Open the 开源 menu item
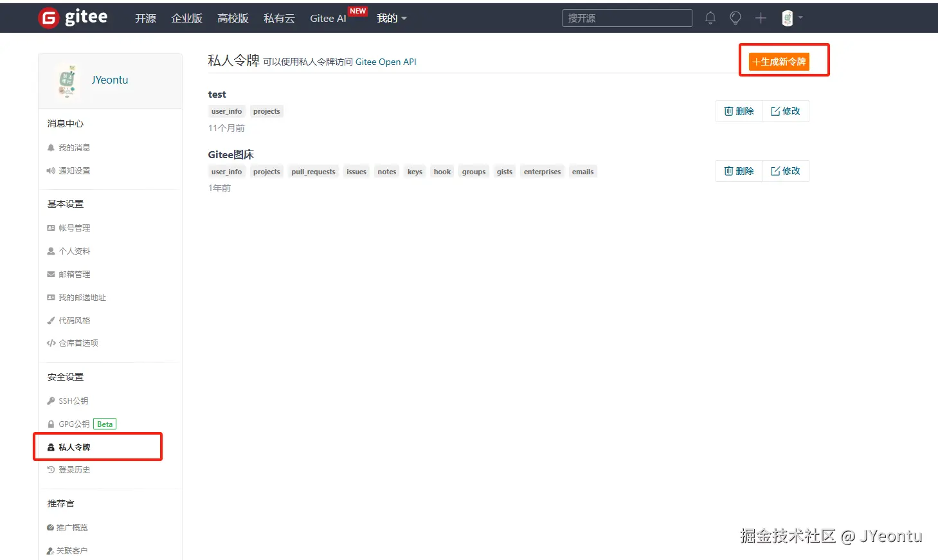Image resolution: width=938 pixels, height=560 pixels. pyautogui.click(x=145, y=18)
